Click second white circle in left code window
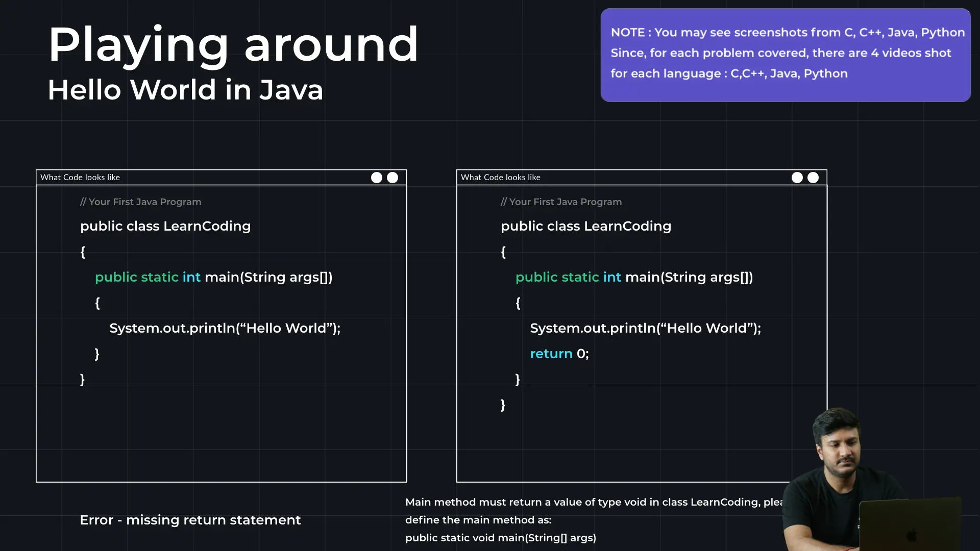The width and height of the screenshot is (980, 551). click(393, 178)
